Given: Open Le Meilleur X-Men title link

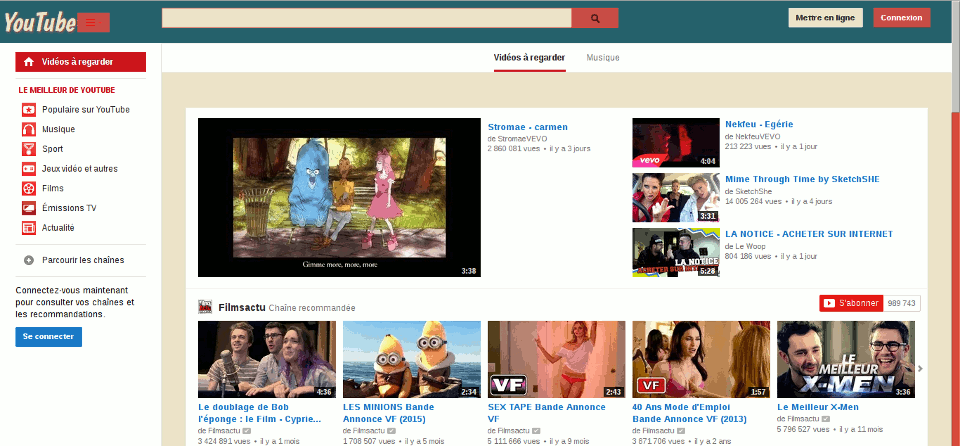Looking at the screenshot, I should pos(818,407).
